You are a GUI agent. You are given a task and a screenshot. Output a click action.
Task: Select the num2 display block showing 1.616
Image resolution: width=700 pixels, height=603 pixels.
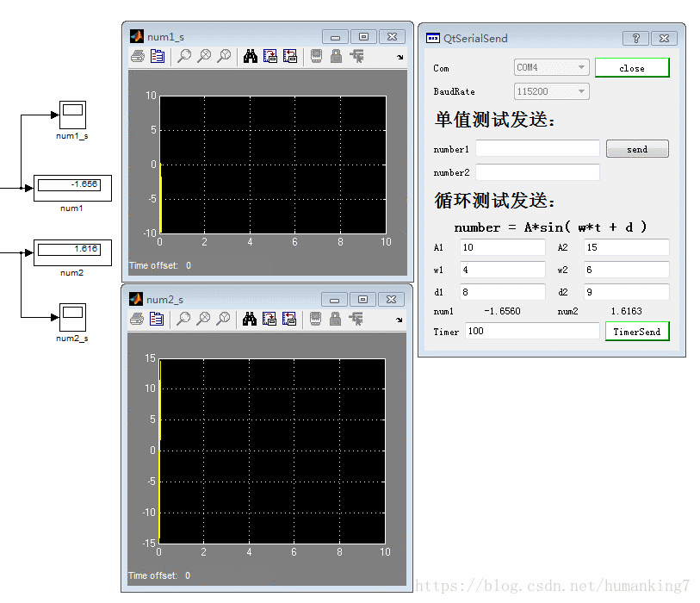[x=73, y=252]
